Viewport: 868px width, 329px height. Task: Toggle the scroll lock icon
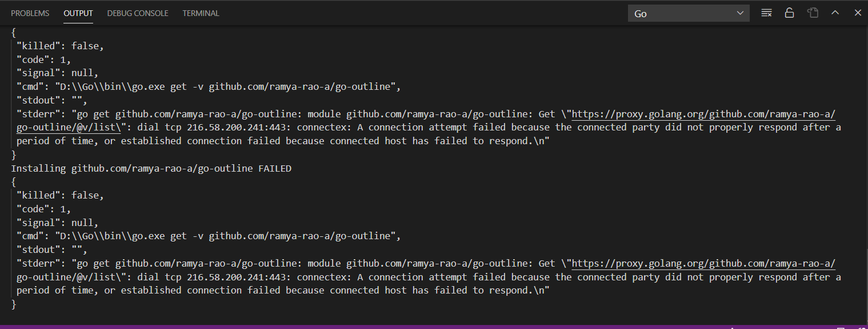pyautogui.click(x=790, y=13)
